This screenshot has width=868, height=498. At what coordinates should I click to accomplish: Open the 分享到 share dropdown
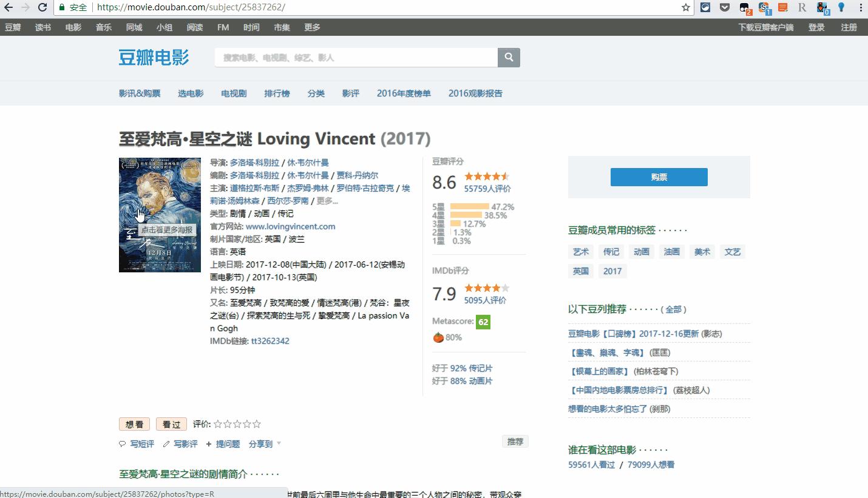[x=265, y=444]
